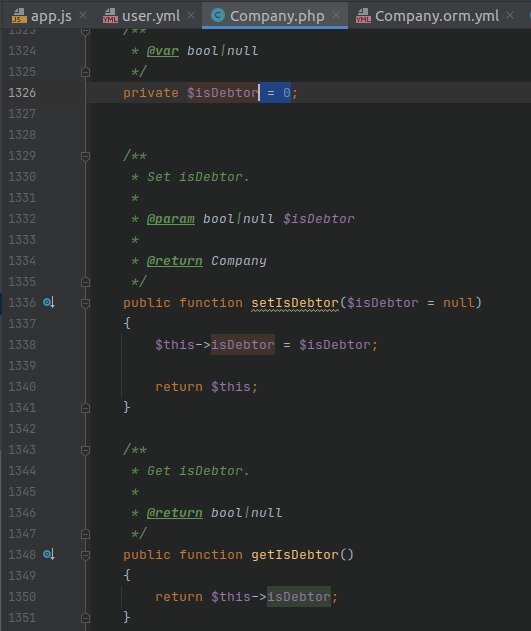Click line number 1338 in the gutter

click(22, 344)
